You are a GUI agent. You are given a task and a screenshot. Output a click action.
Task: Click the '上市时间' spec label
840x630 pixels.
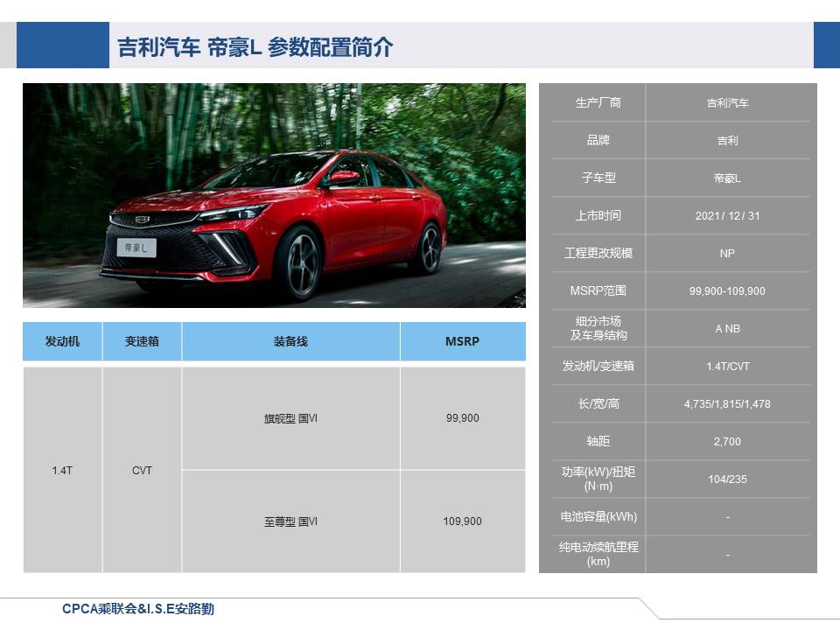coord(598,215)
